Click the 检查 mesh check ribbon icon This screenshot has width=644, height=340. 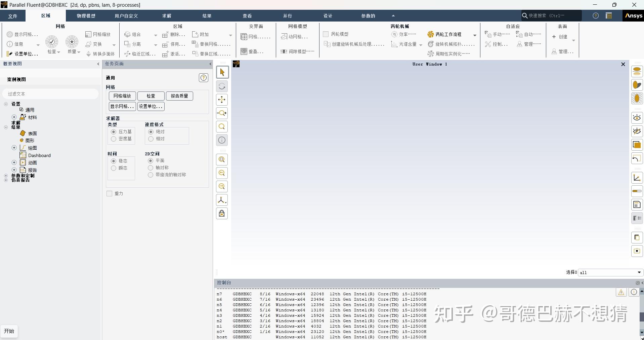point(52,42)
